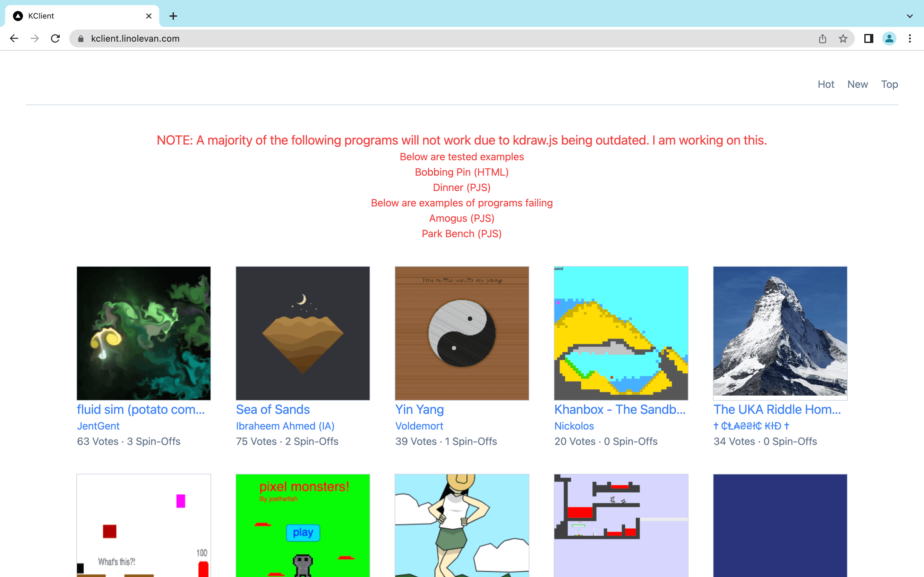Click the Yin Yang thumbnail by Voldemort
Screen dimensions: 924x577
(x=462, y=332)
